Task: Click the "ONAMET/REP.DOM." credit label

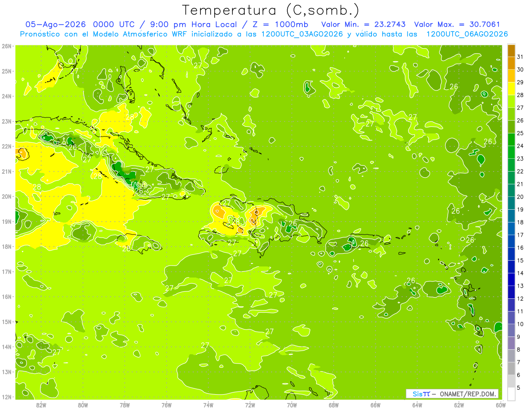Action: tap(468, 394)
